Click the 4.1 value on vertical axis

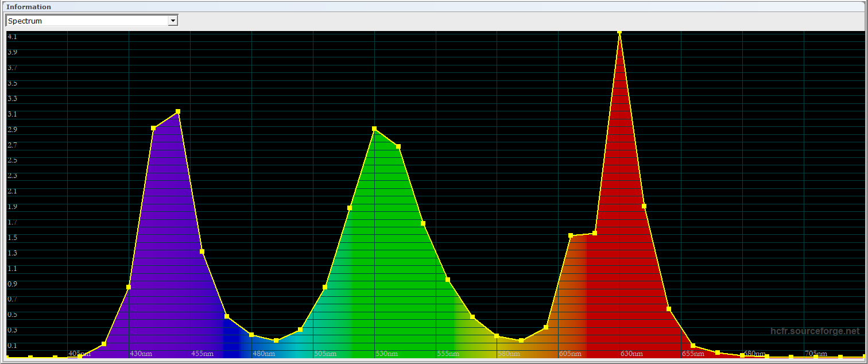tap(12, 36)
